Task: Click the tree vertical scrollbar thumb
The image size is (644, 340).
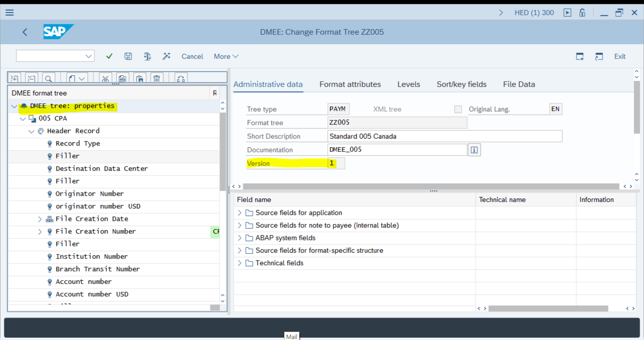Action: pos(223,152)
